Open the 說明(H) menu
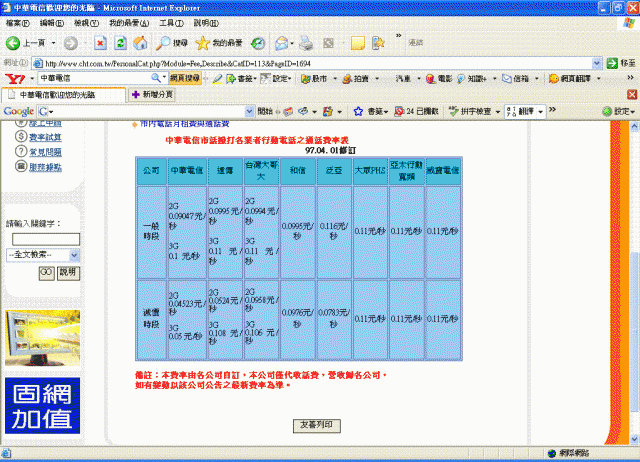Image resolution: width=640 pixels, height=462 pixels. [x=206, y=23]
